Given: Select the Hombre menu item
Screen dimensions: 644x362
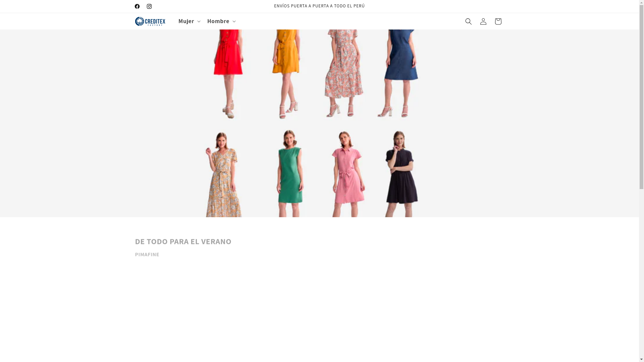Looking at the screenshot, I should (x=218, y=21).
